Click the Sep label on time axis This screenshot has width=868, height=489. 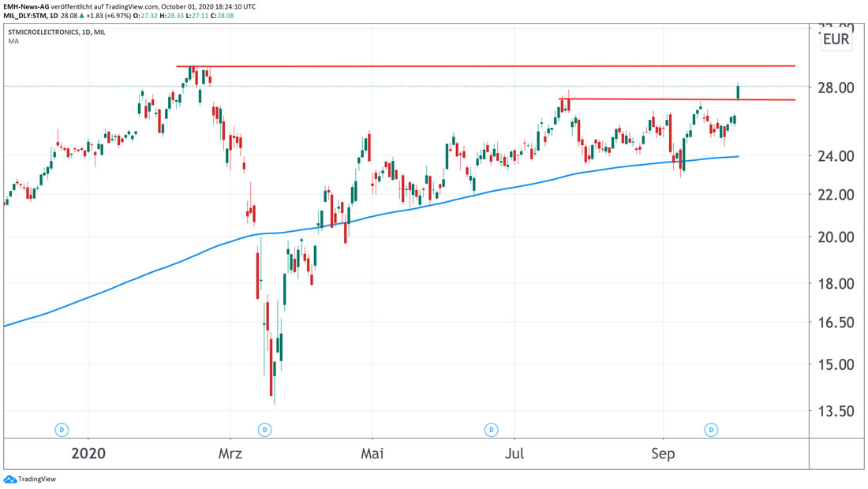[x=663, y=454]
